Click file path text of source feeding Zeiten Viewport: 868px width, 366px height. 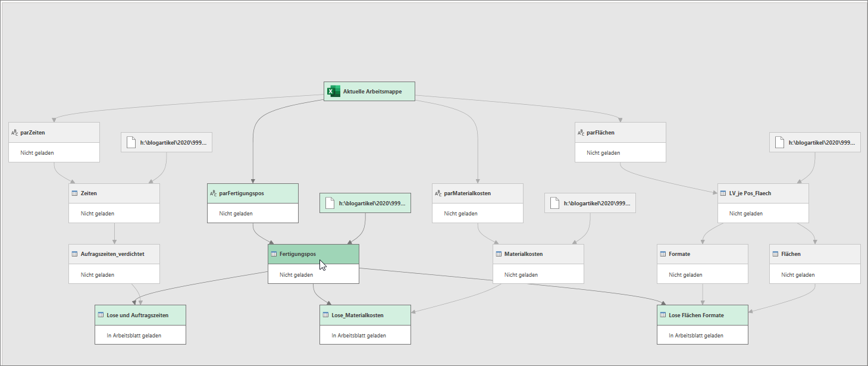coord(174,143)
